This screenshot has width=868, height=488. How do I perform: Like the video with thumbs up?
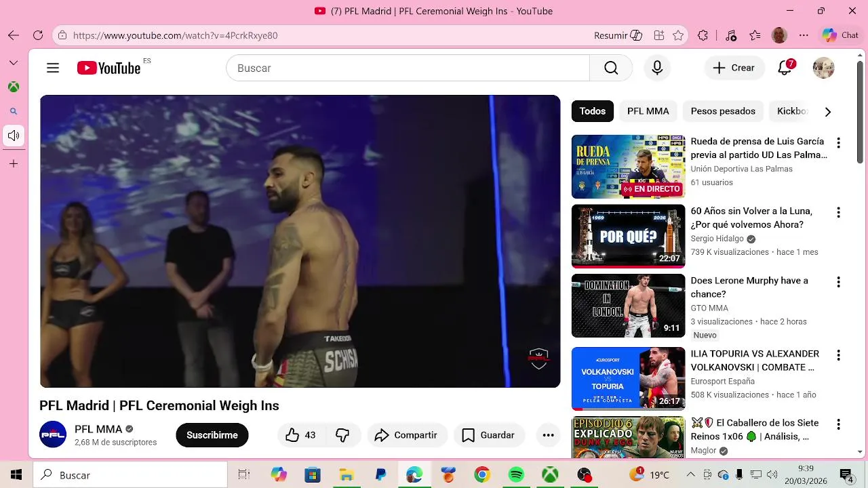(x=301, y=435)
